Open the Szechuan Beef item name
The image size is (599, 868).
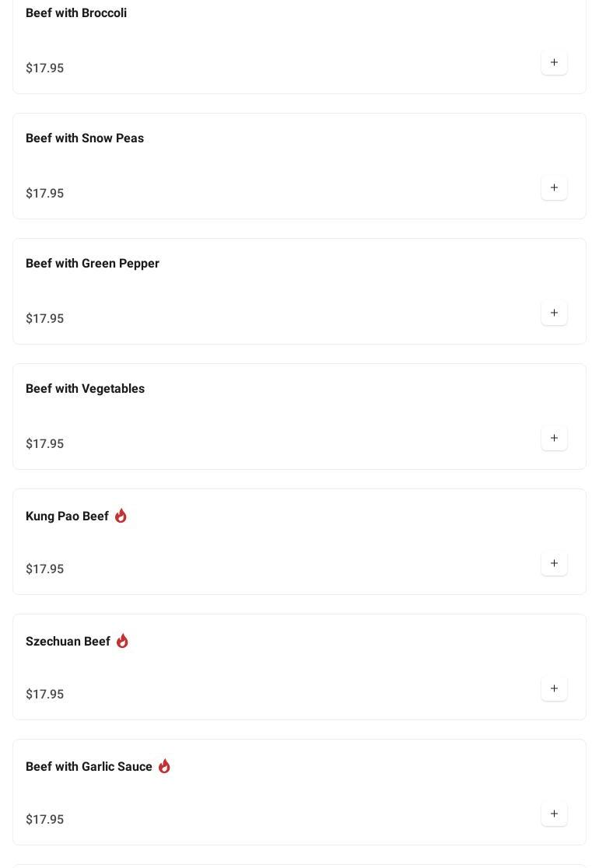click(x=68, y=642)
